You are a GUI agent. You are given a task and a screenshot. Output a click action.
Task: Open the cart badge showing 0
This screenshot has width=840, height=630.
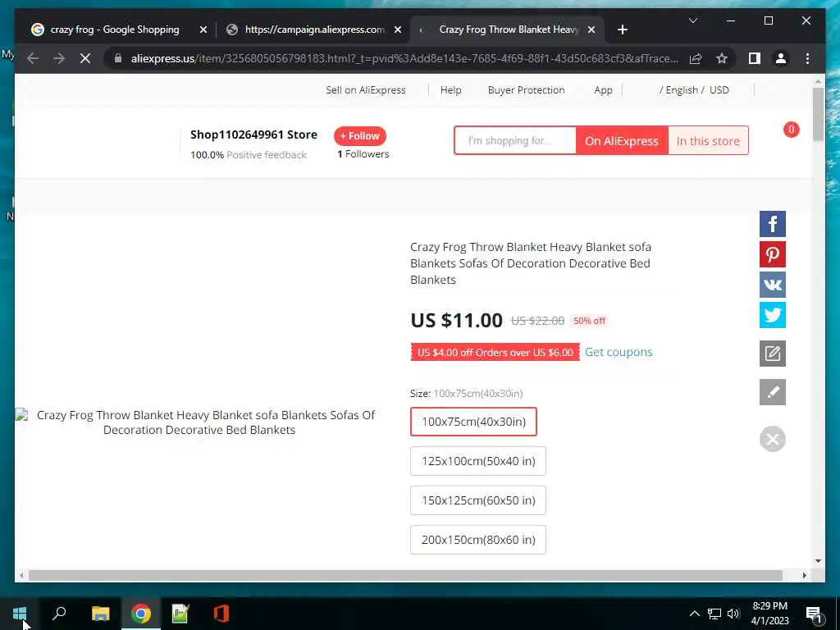(x=792, y=130)
